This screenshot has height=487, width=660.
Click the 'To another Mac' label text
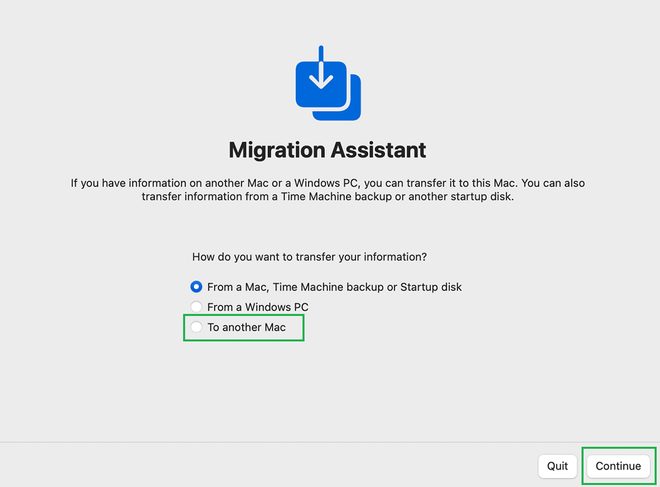click(x=246, y=327)
